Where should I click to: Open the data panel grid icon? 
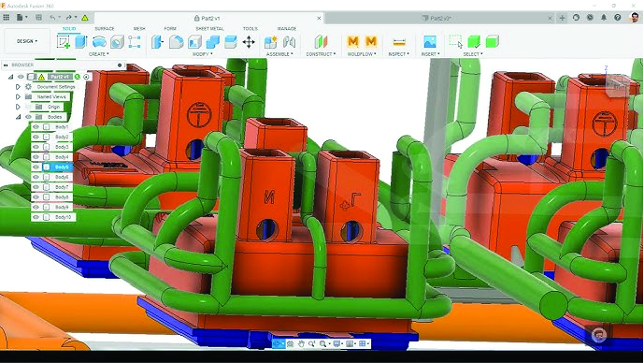[7, 18]
